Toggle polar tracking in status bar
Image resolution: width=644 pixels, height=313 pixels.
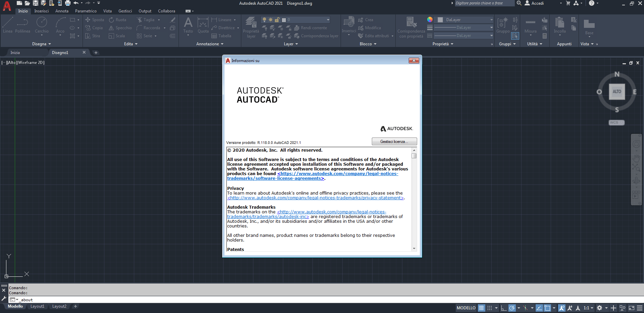tap(512, 308)
